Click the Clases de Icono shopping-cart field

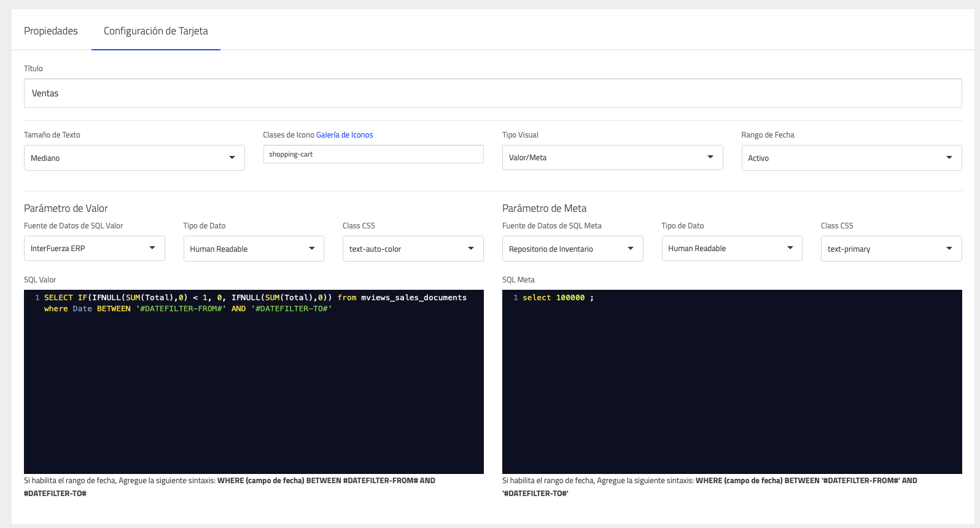pyautogui.click(x=373, y=154)
